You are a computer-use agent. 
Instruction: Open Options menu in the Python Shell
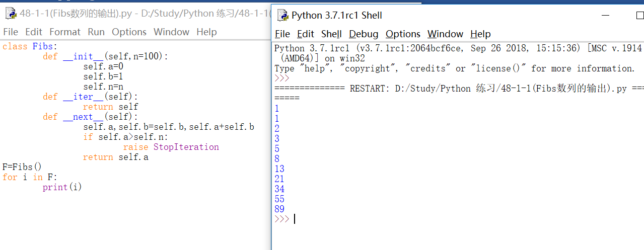click(x=403, y=34)
